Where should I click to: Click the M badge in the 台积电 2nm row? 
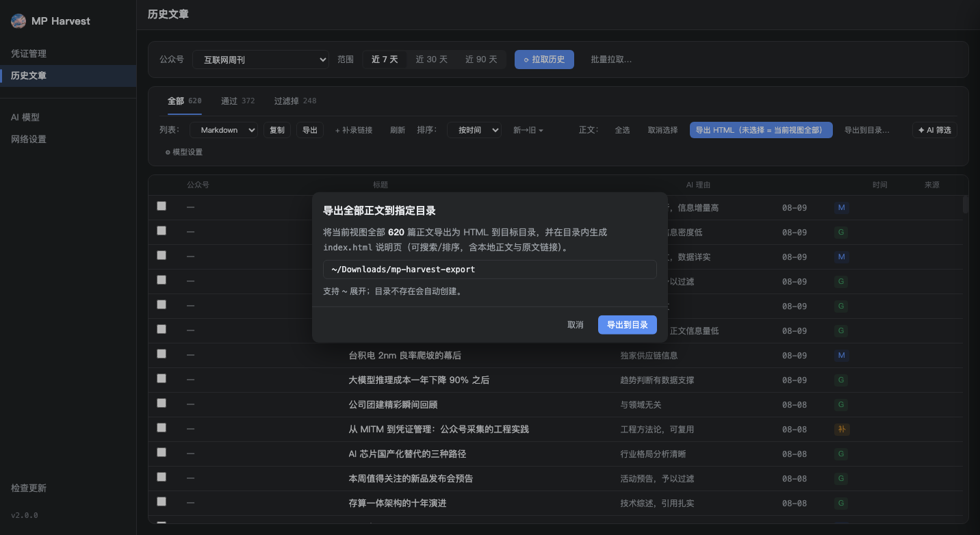point(842,356)
